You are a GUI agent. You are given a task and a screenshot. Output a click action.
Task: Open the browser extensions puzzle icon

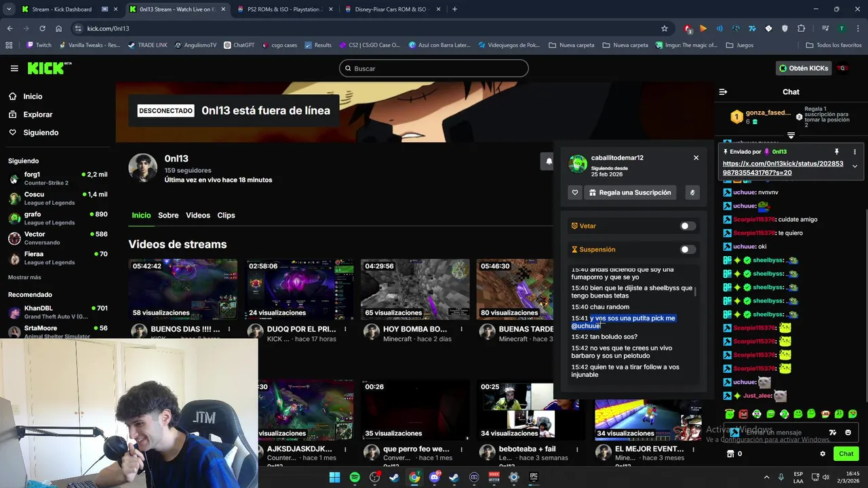point(801,28)
